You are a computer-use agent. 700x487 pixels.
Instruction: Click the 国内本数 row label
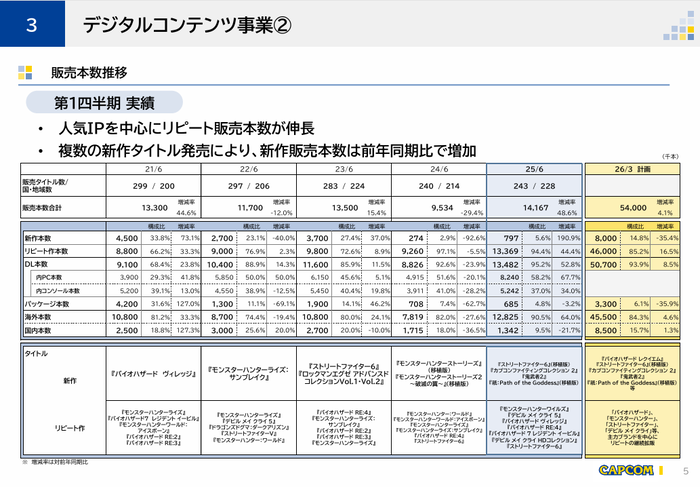point(38,331)
